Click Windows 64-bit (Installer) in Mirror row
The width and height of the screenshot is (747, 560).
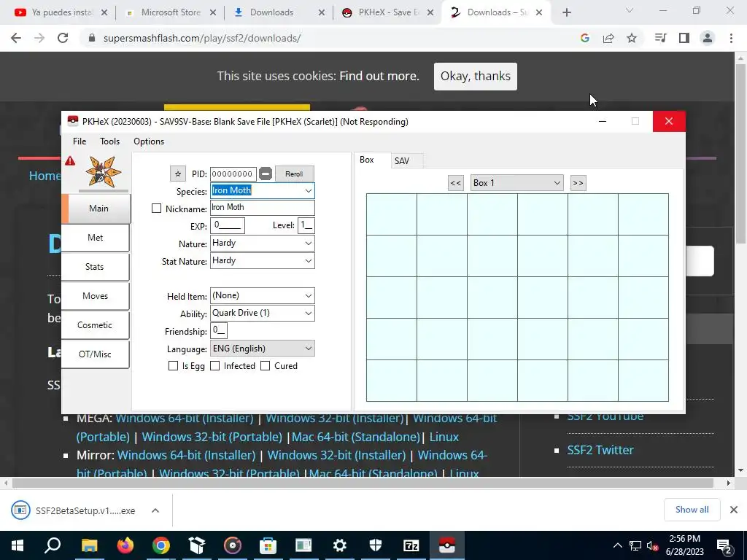tap(186, 455)
